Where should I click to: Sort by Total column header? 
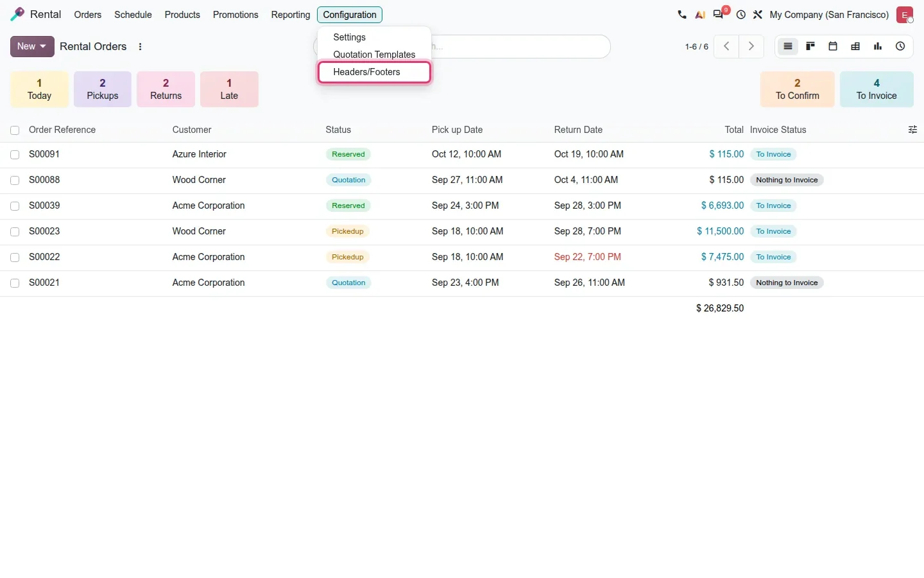click(734, 130)
